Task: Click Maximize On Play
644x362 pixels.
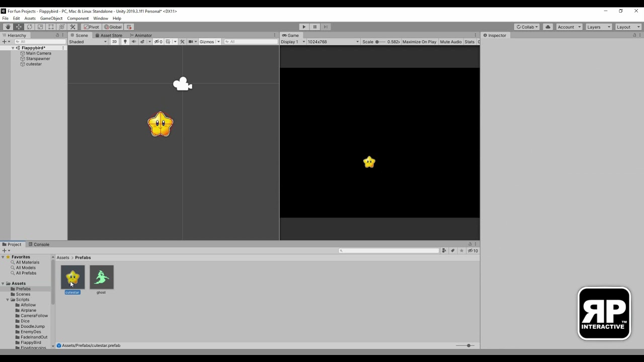Action: pos(419,42)
